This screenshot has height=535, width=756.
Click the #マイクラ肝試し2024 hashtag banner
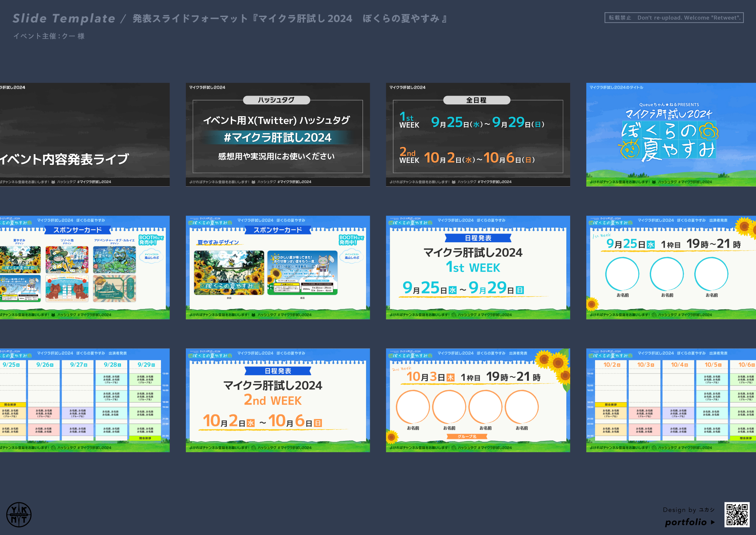pos(278,138)
